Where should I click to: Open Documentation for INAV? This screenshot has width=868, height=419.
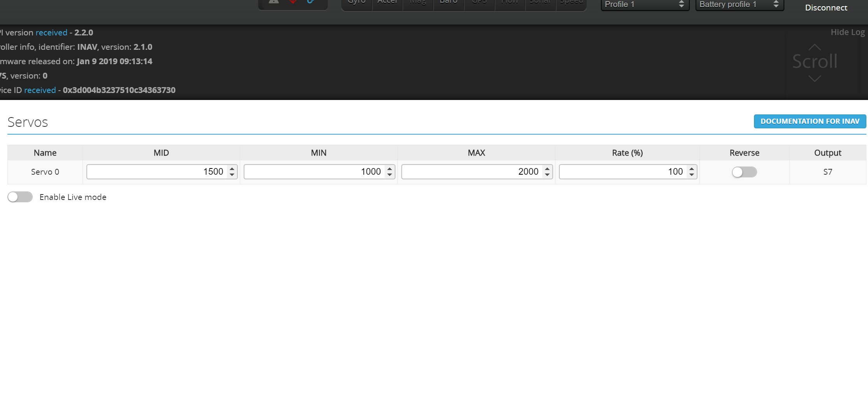coord(810,121)
